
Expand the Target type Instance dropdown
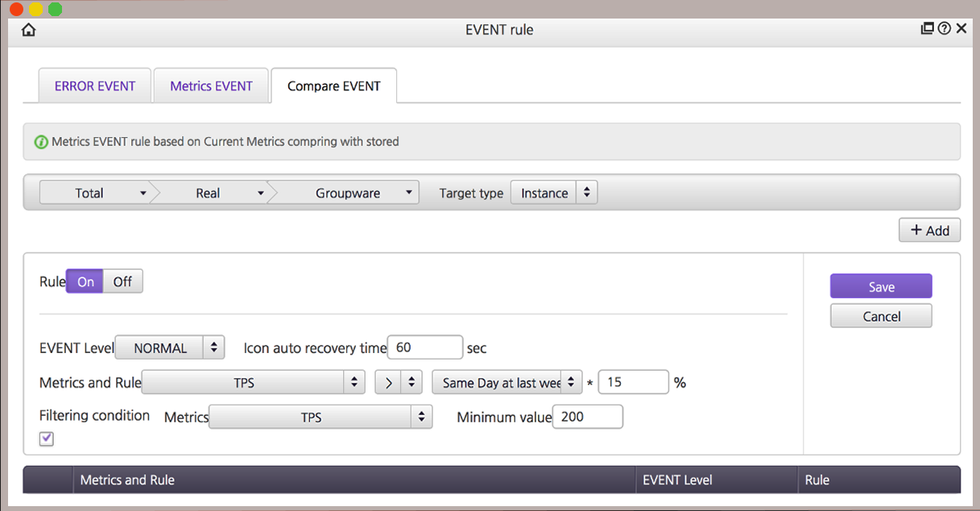pos(554,193)
